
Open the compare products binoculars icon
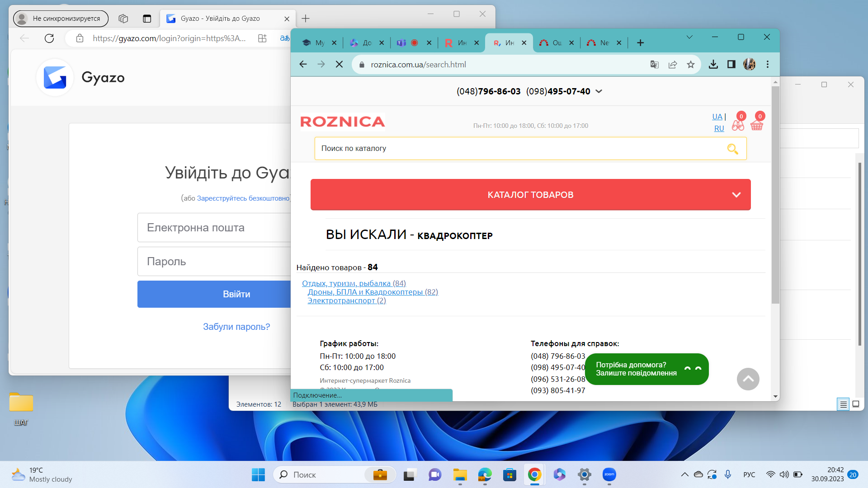coord(738,125)
